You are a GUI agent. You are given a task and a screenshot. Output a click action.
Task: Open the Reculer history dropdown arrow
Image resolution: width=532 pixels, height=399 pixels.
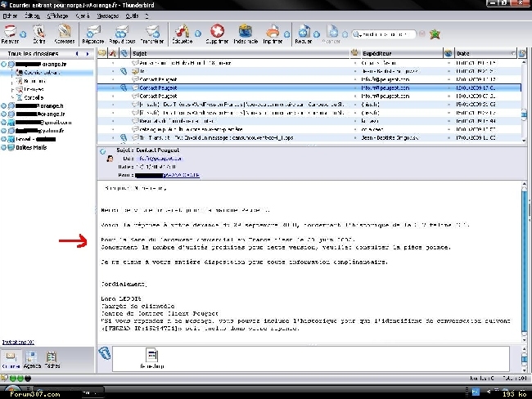point(317,34)
